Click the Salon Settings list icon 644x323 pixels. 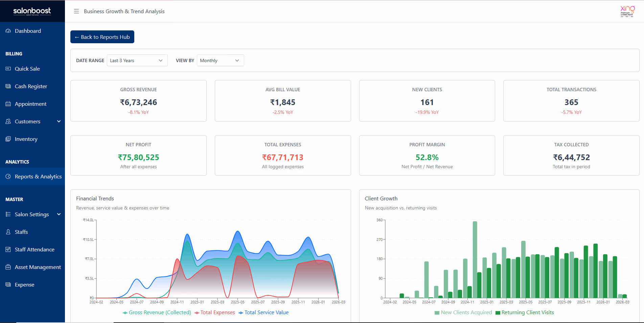pyautogui.click(x=8, y=214)
